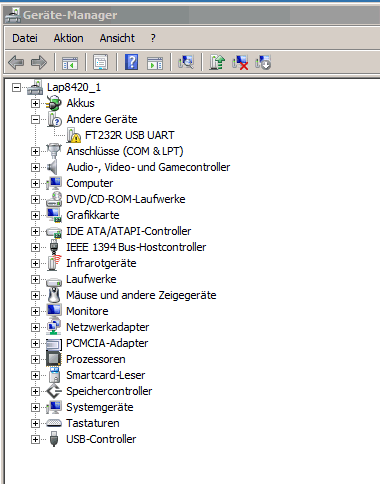
Task: Click the Andere Geräte question mark icon
Action: (x=54, y=119)
